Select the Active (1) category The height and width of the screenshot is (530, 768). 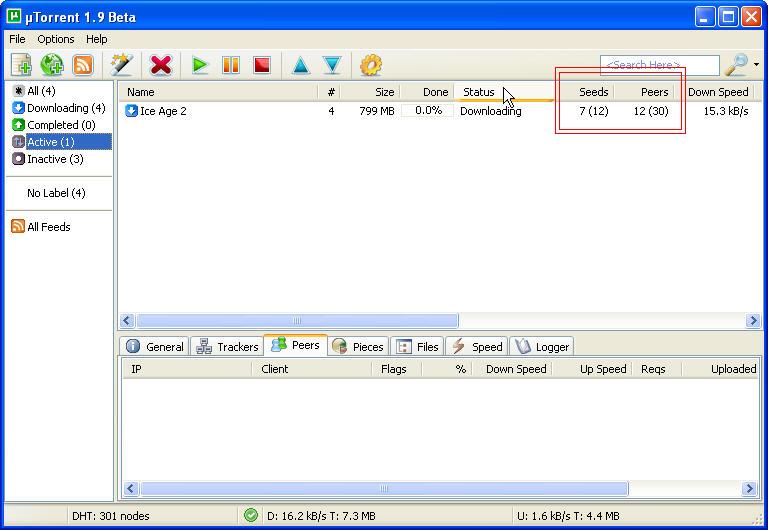[69, 142]
